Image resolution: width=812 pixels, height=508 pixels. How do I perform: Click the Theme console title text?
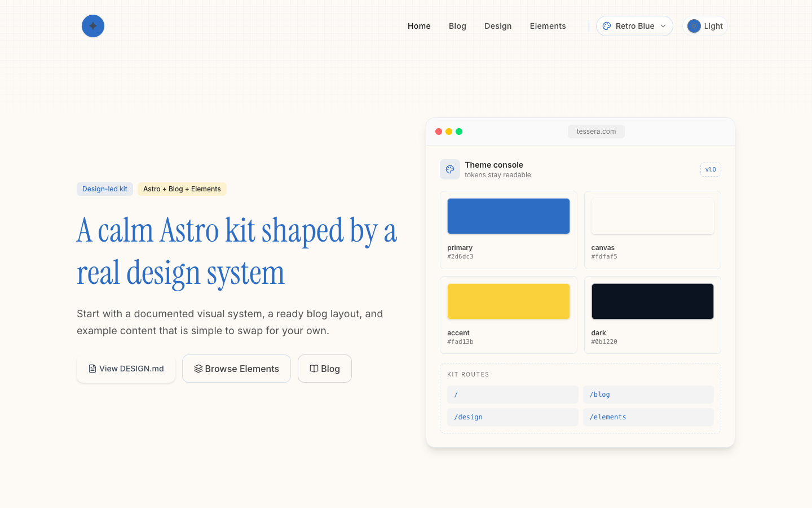tap(494, 165)
